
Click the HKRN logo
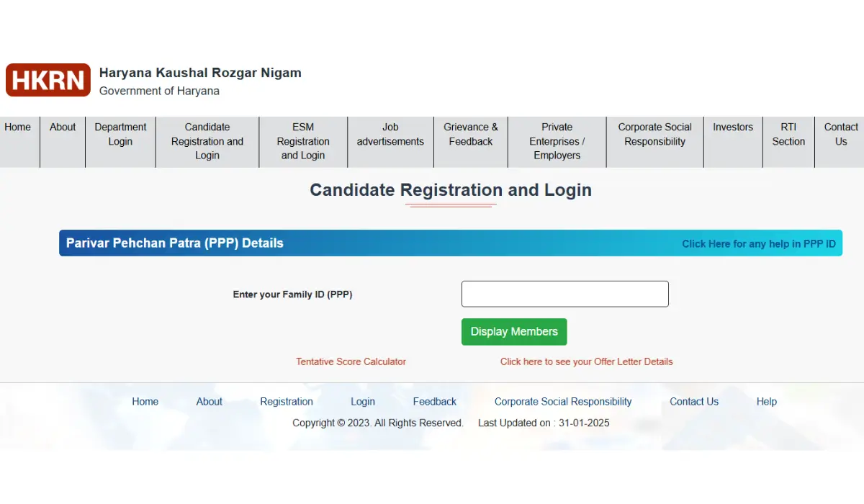click(x=48, y=80)
